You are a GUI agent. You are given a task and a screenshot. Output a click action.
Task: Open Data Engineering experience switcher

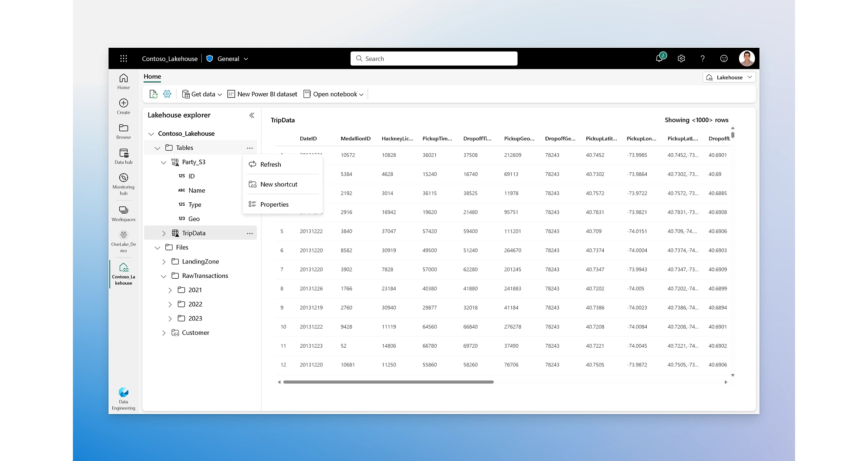[x=124, y=398]
